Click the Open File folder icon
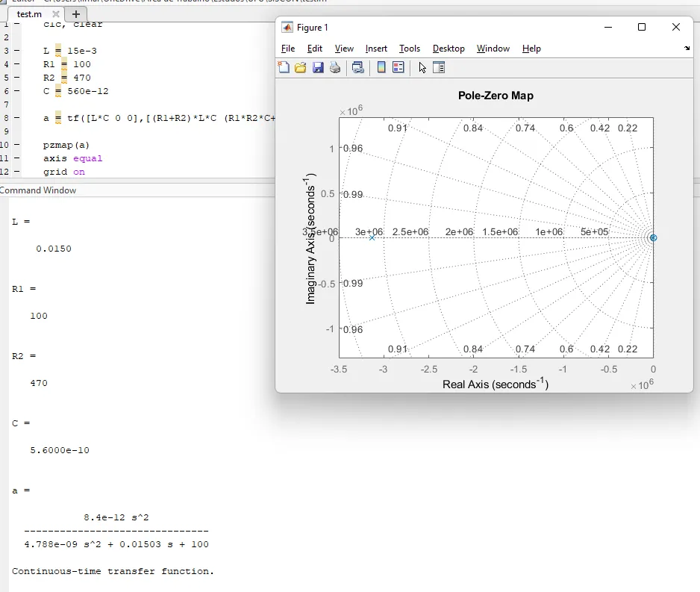This screenshot has height=592, width=700. coord(301,68)
